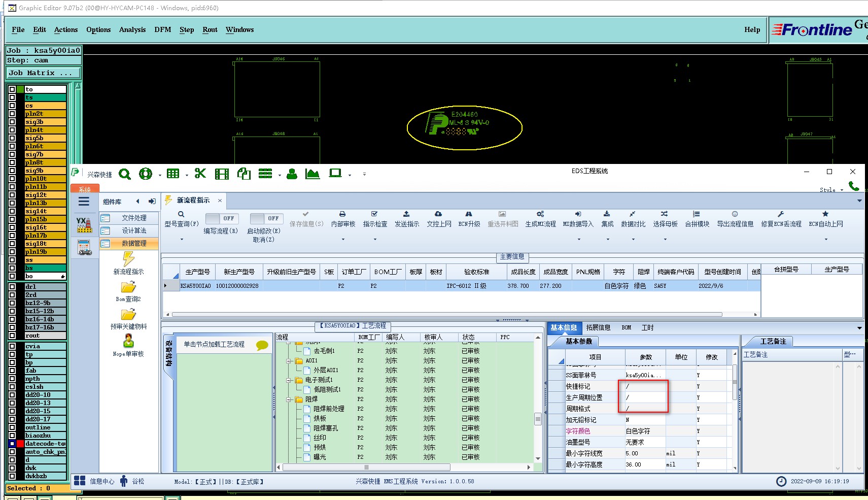Toggle checkbox for layer drl

[12, 287]
